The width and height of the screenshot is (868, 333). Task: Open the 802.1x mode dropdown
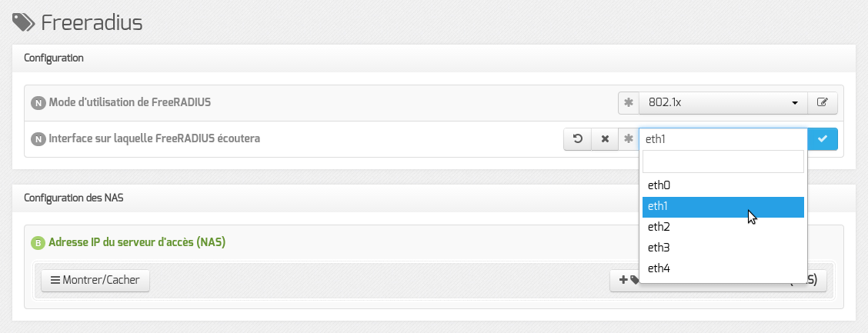(723, 103)
